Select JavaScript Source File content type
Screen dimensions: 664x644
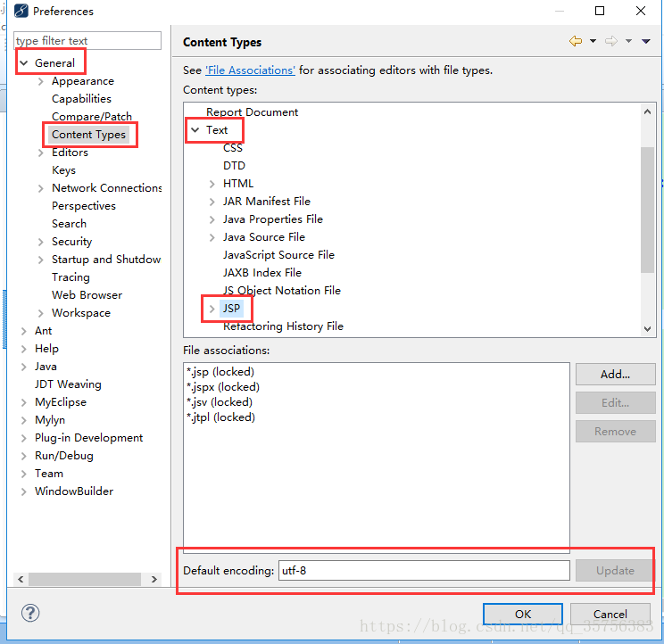[278, 255]
